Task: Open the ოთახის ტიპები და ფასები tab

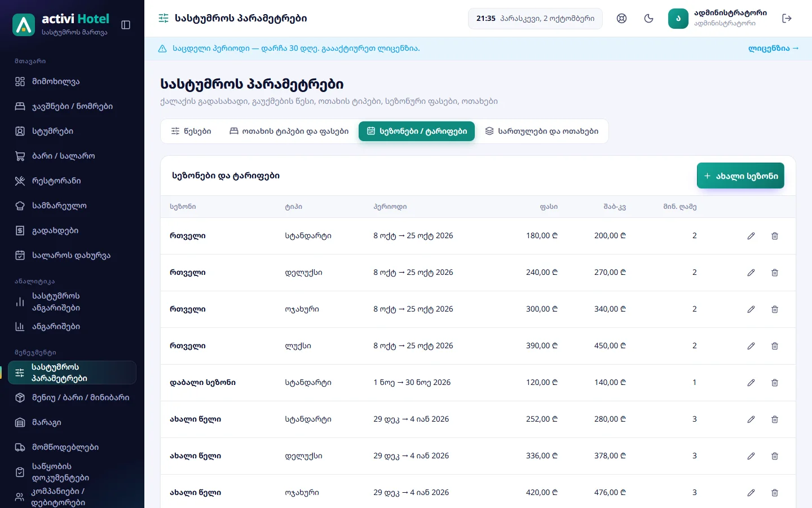Action: pos(289,132)
